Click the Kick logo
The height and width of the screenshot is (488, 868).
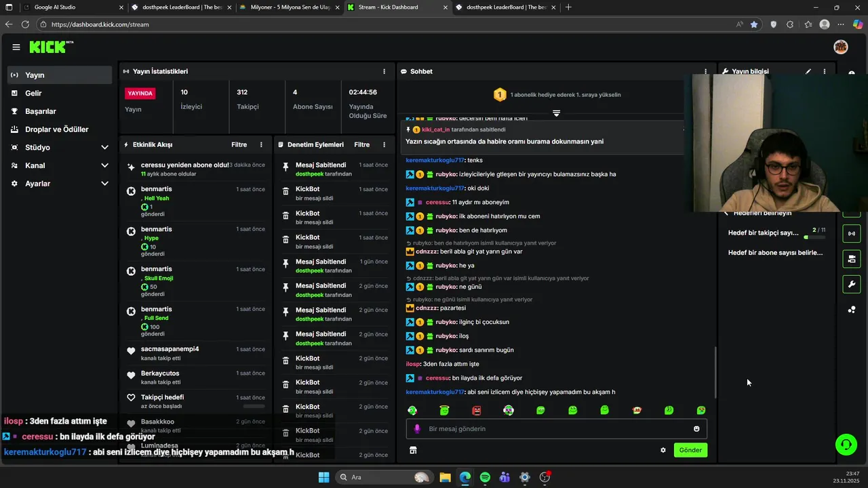[x=51, y=47]
